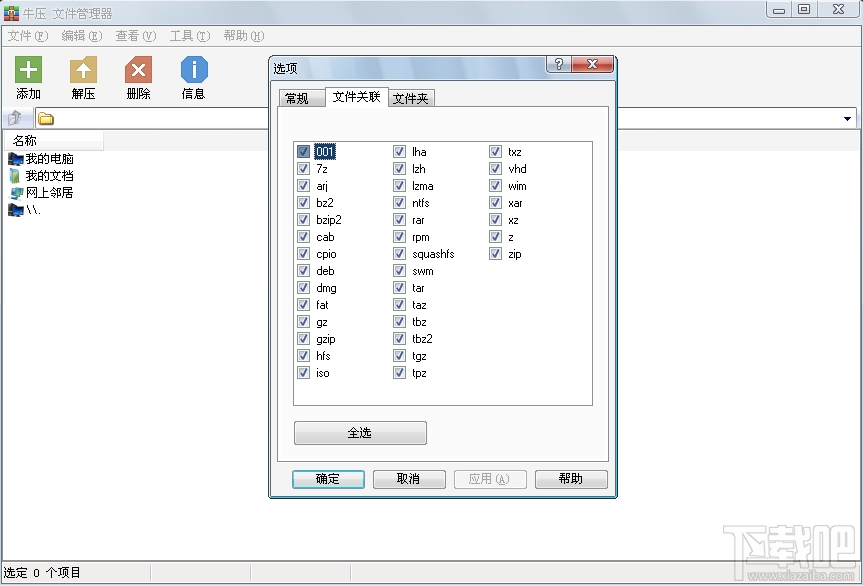This screenshot has width=863, height=586.
Task: Click the up-one-level folder arrow icon
Action: coord(14,118)
